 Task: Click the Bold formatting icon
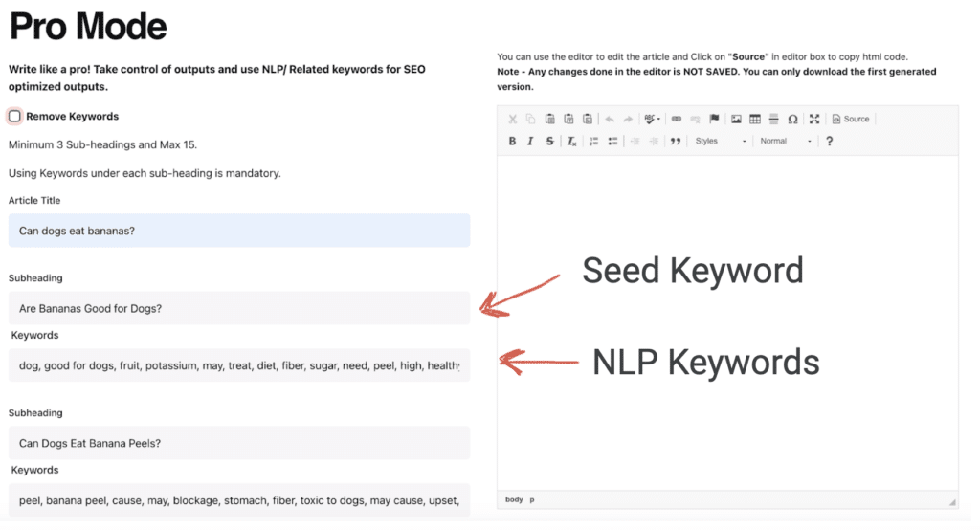click(x=512, y=142)
